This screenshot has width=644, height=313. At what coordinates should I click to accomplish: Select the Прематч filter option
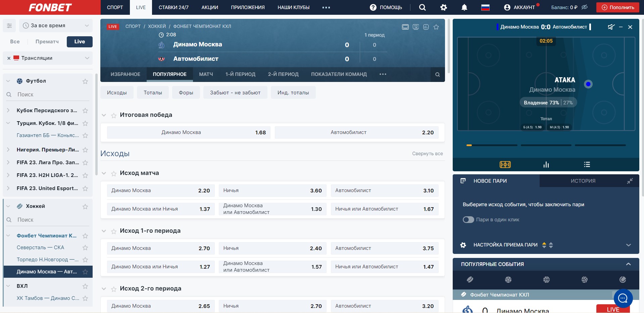47,42
